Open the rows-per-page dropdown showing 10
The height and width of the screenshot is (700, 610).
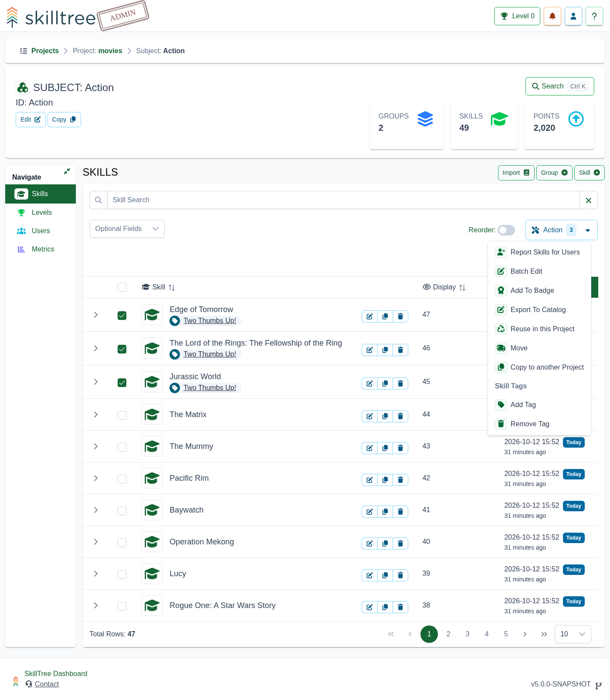coord(573,634)
